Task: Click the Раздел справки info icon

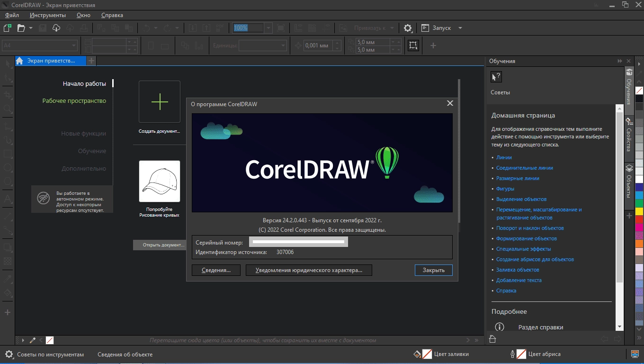Action: (500, 327)
